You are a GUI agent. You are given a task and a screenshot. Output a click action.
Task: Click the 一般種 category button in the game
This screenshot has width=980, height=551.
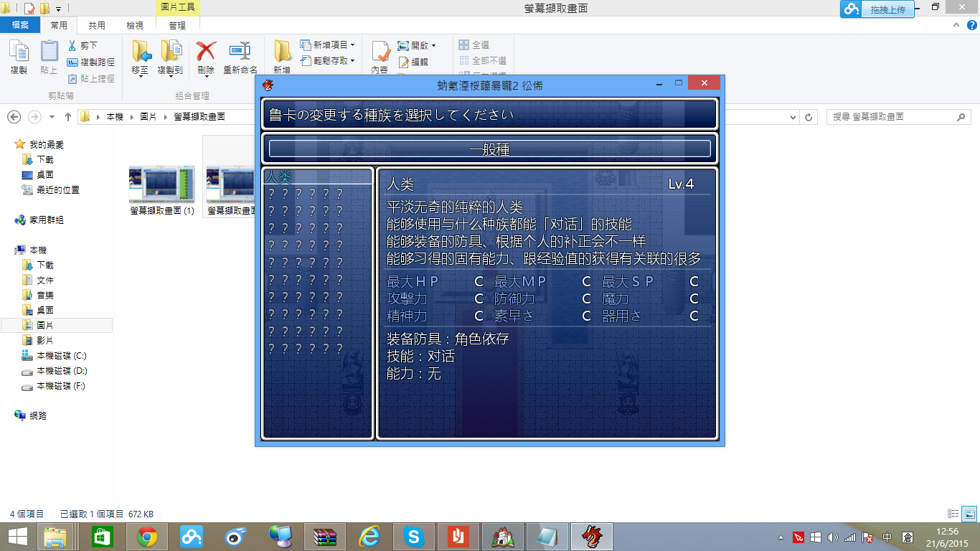coord(489,149)
